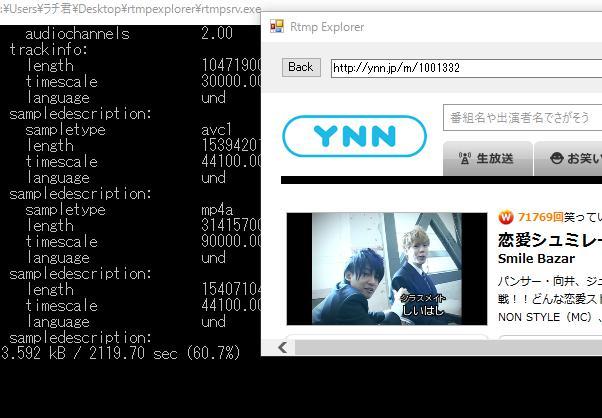This screenshot has height=418, width=602.
Task: Open the video thumbnail with two men
Action: pos(387,269)
